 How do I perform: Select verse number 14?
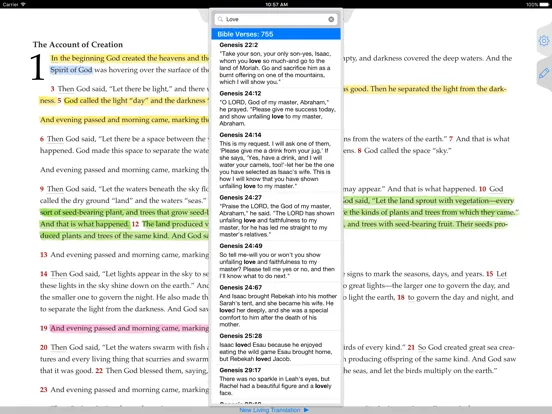click(x=44, y=274)
